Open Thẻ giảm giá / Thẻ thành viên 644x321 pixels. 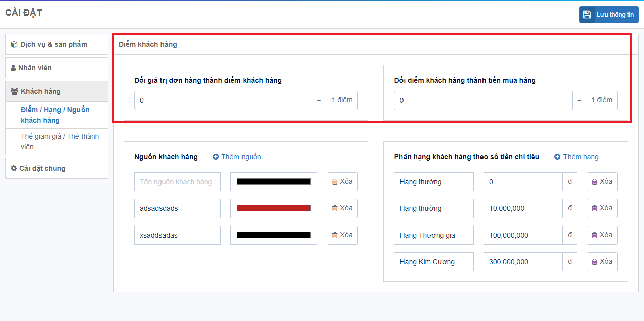pyautogui.click(x=59, y=141)
